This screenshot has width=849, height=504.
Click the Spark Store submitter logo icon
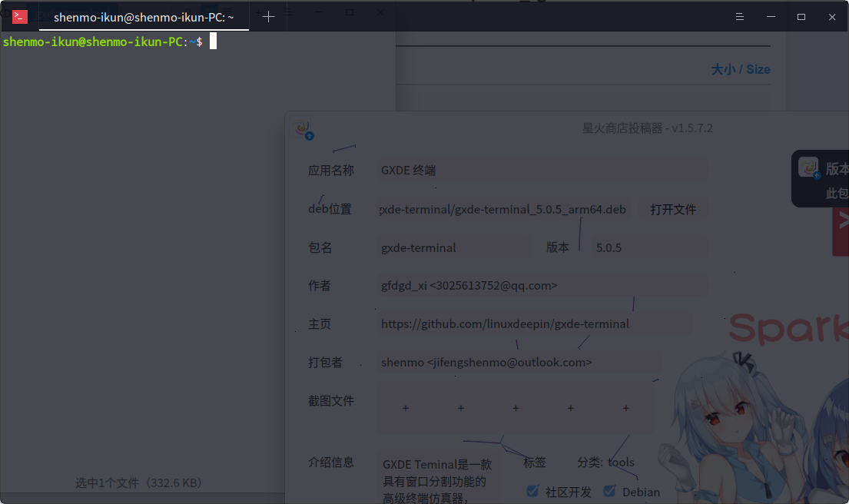point(302,128)
